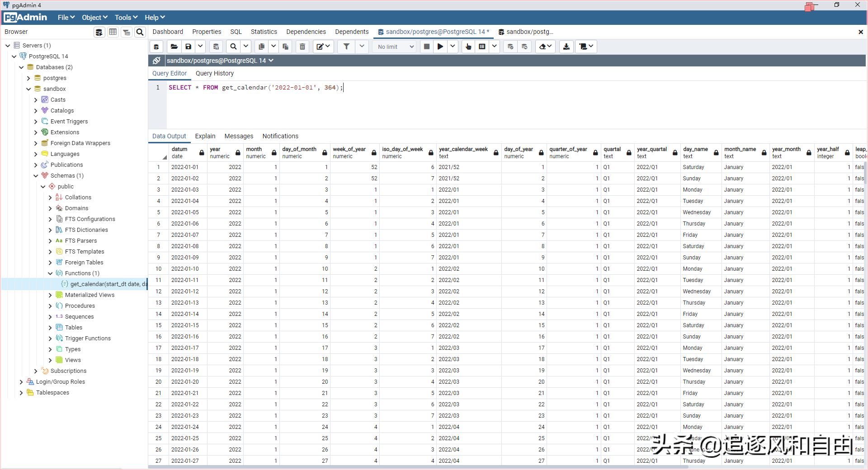Click the Download results as CSV icon
Viewport: 868px width, 470px height.
[x=566, y=47]
